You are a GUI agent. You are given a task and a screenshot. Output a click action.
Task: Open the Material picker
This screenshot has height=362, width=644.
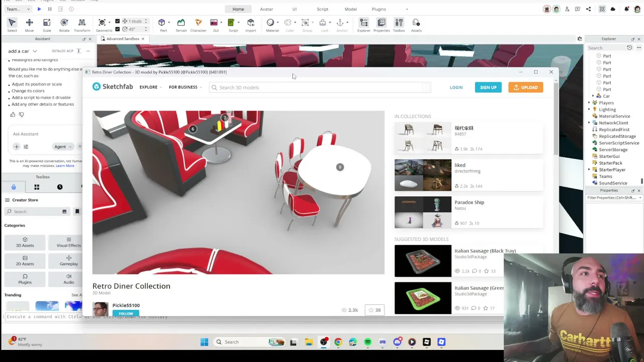tap(271, 25)
